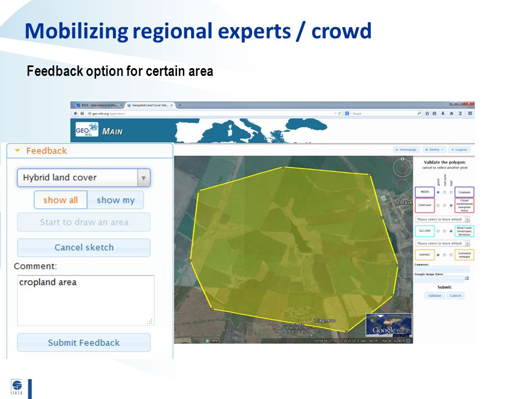Open dropdown below GLC-2000 row
Image resolution: width=532 pixels, height=399 pixels.
442,243
